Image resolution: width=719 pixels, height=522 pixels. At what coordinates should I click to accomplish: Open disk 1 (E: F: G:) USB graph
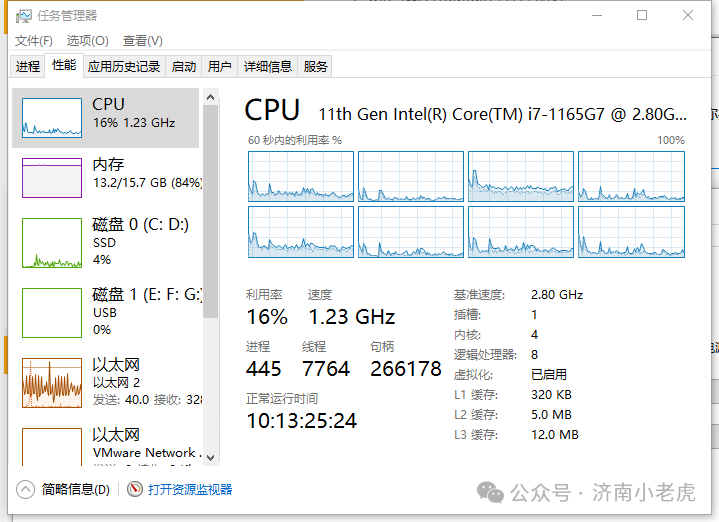[52, 313]
